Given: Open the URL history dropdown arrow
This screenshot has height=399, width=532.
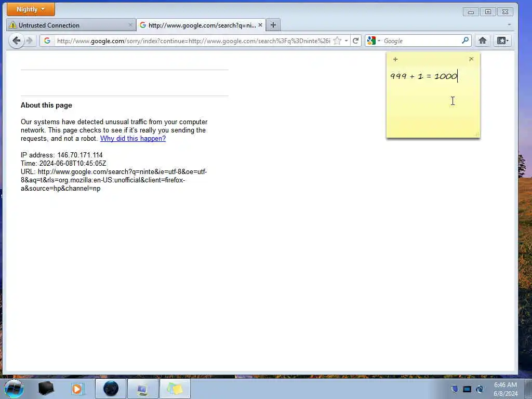Looking at the screenshot, I should (x=346, y=41).
